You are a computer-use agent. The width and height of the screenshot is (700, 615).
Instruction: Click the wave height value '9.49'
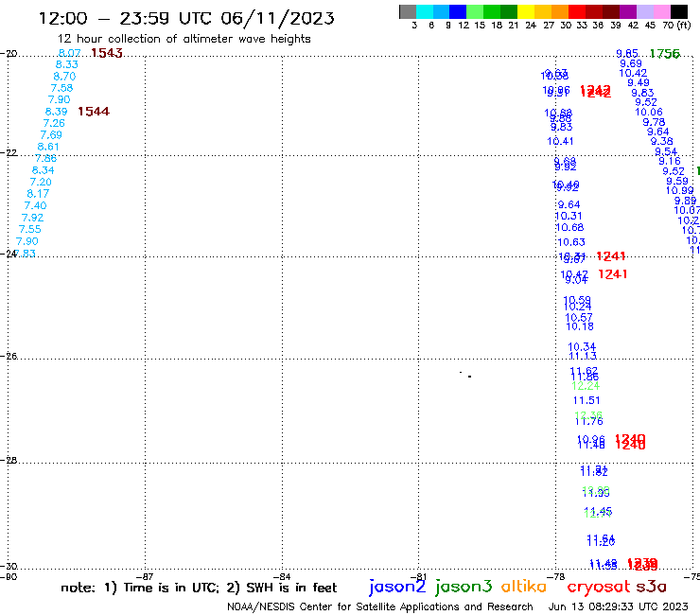click(x=639, y=82)
